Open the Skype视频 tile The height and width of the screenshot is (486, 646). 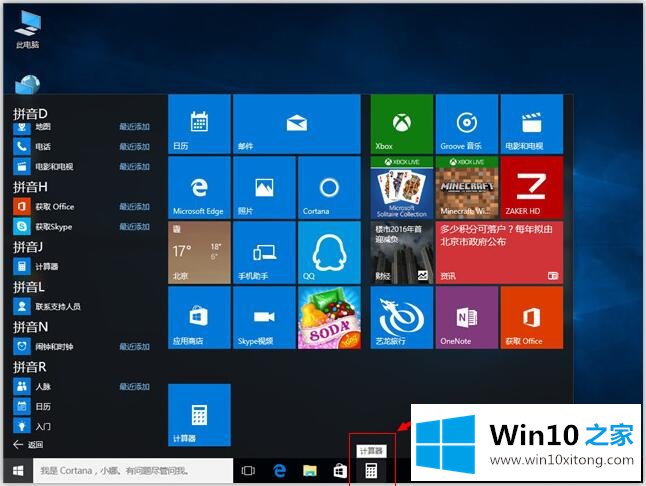tap(264, 318)
